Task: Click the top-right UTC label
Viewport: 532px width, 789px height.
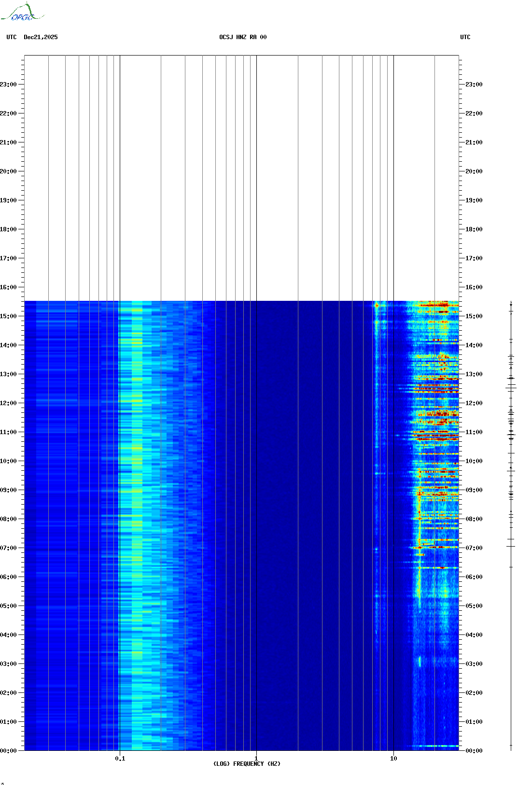Action: click(x=465, y=37)
